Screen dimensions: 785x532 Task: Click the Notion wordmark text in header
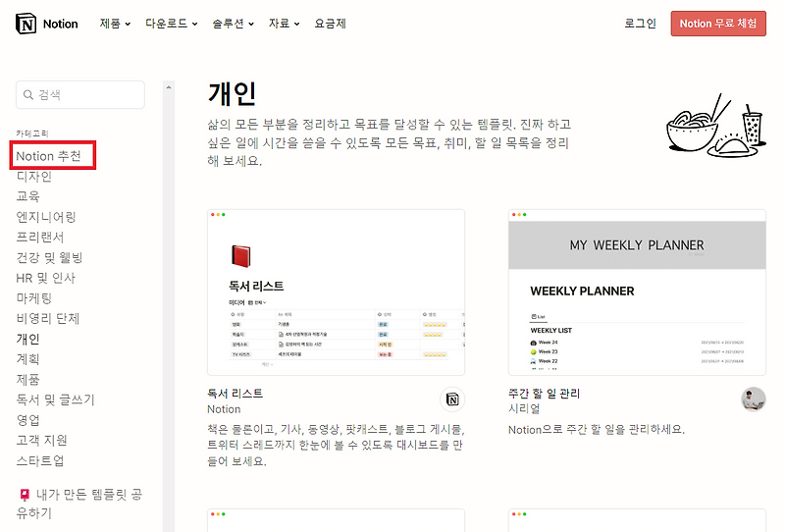tap(61, 24)
